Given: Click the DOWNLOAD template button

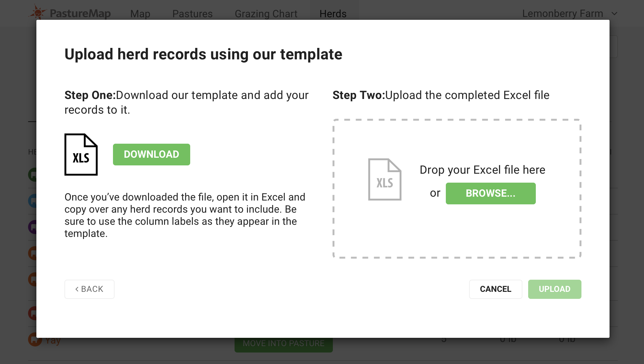Looking at the screenshot, I should tap(151, 154).
